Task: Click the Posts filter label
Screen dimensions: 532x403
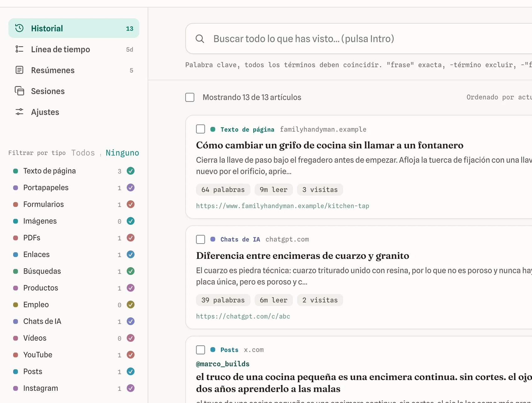Action: (33, 371)
